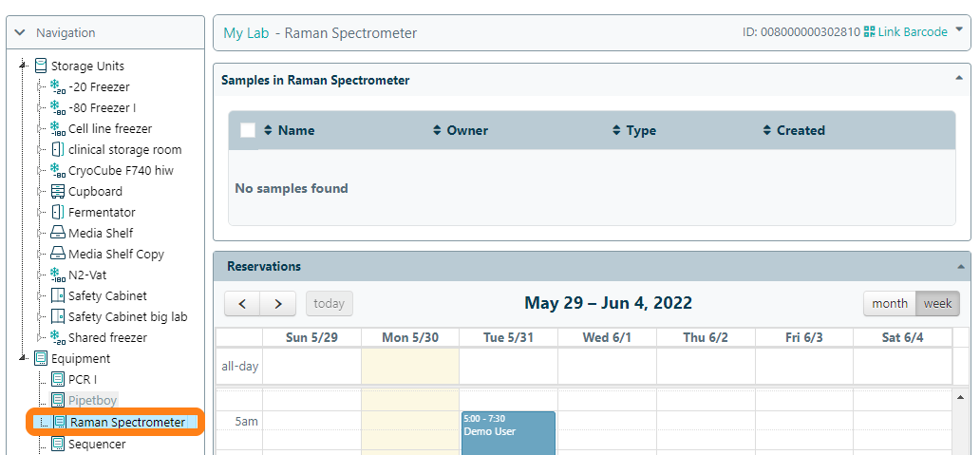This screenshot has width=980, height=455.
Task: Click the PCR I equipment icon
Action: 58,379
